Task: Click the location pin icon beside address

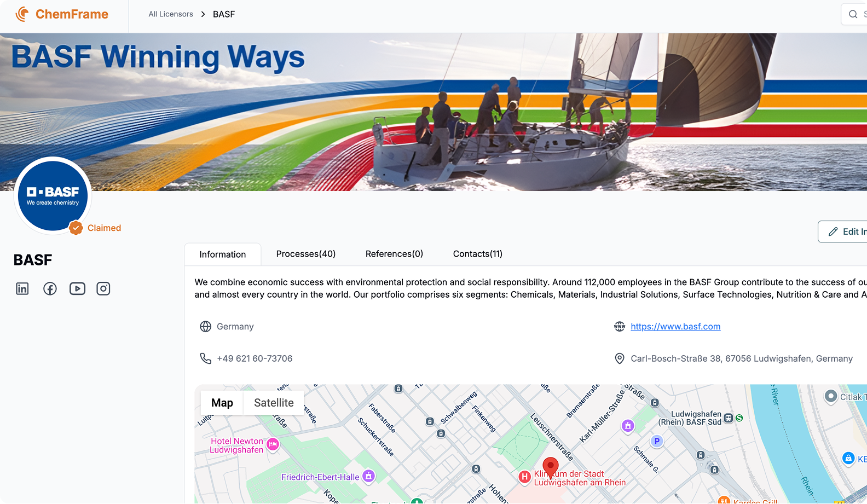Action: (620, 358)
